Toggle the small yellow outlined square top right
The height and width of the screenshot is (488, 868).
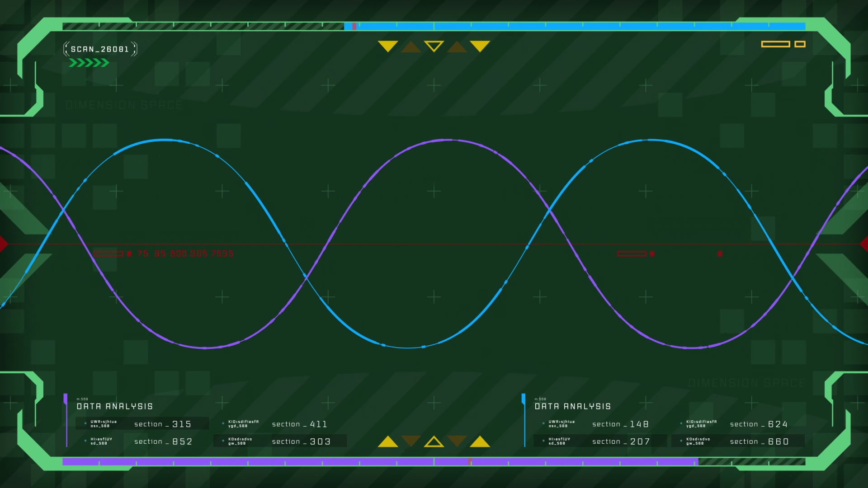tap(800, 44)
